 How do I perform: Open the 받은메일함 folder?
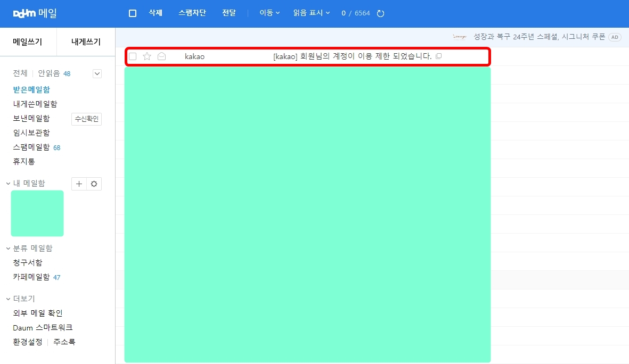pos(31,89)
